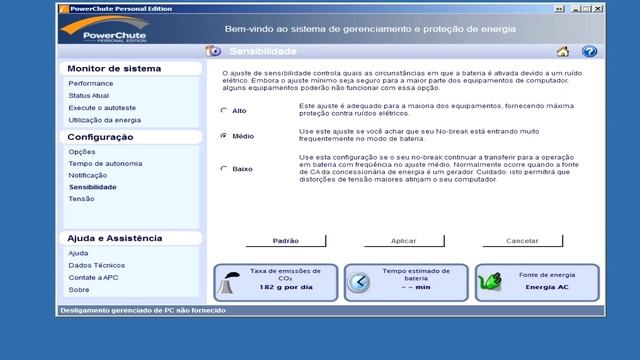640x360 pixels.
Task: Click status bar text Desligamento gerenciado
Action: point(143,310)
